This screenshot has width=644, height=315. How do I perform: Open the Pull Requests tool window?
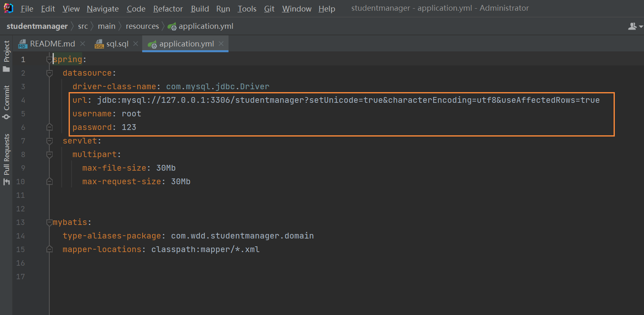pos(6,159)
